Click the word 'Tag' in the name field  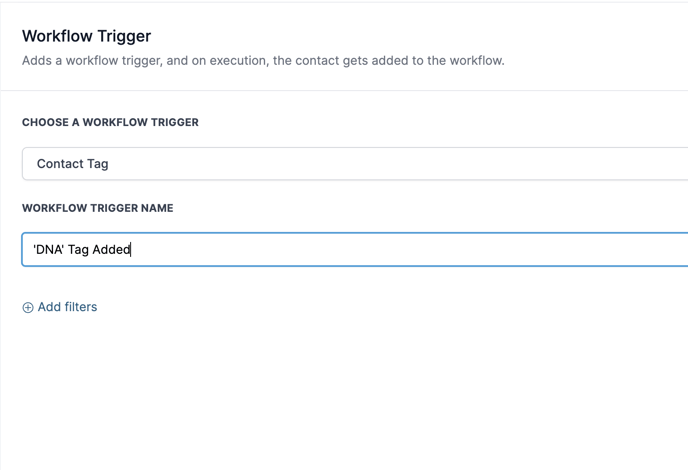click(78, 250)
